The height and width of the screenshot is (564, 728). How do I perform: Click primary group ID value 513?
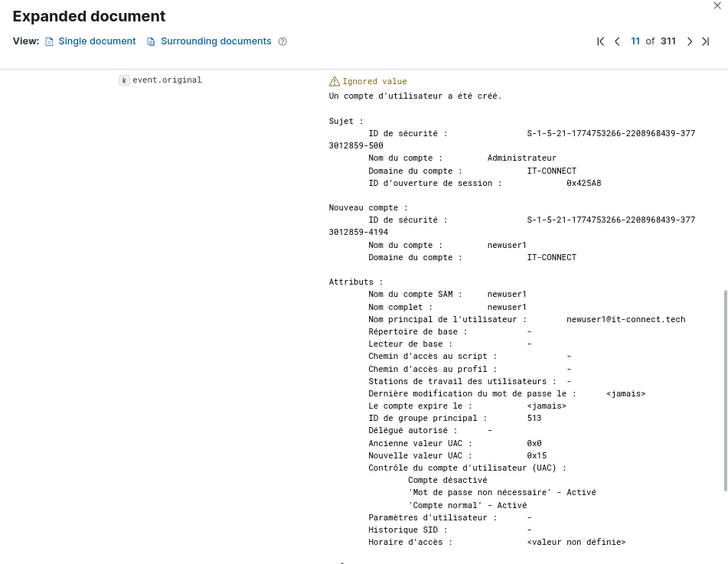[534, 419]
